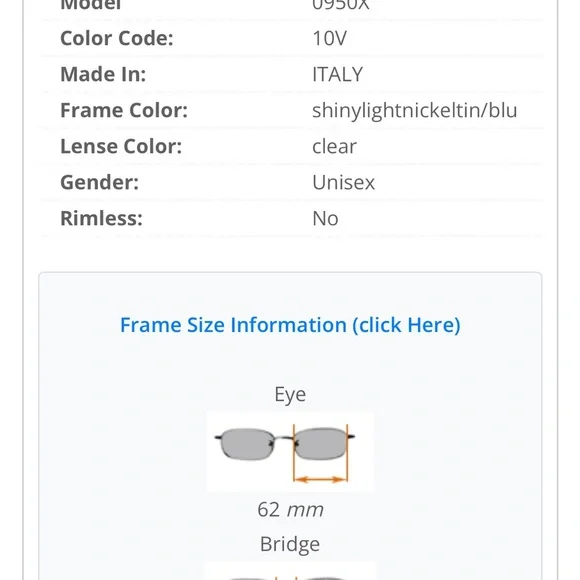580x580 pixels.
Task: Select the Made In label
Action: point(103,74)
